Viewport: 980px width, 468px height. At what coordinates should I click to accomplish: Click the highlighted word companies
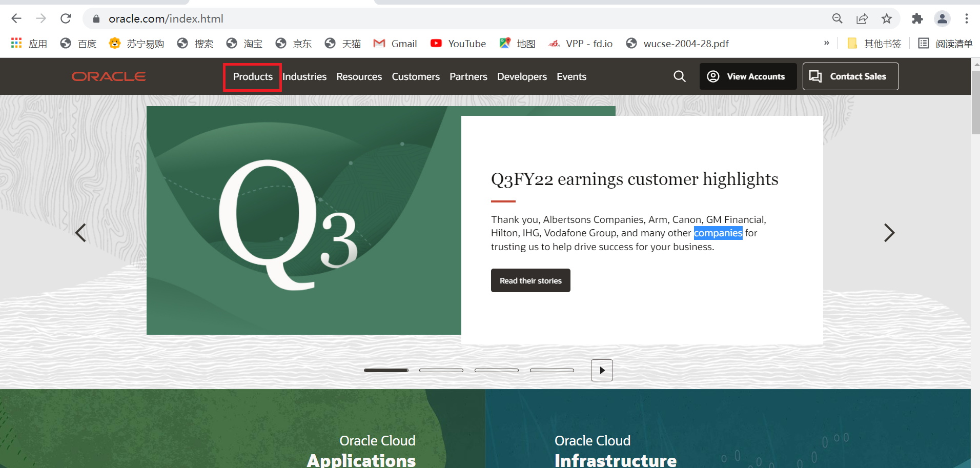coord(718,233)
